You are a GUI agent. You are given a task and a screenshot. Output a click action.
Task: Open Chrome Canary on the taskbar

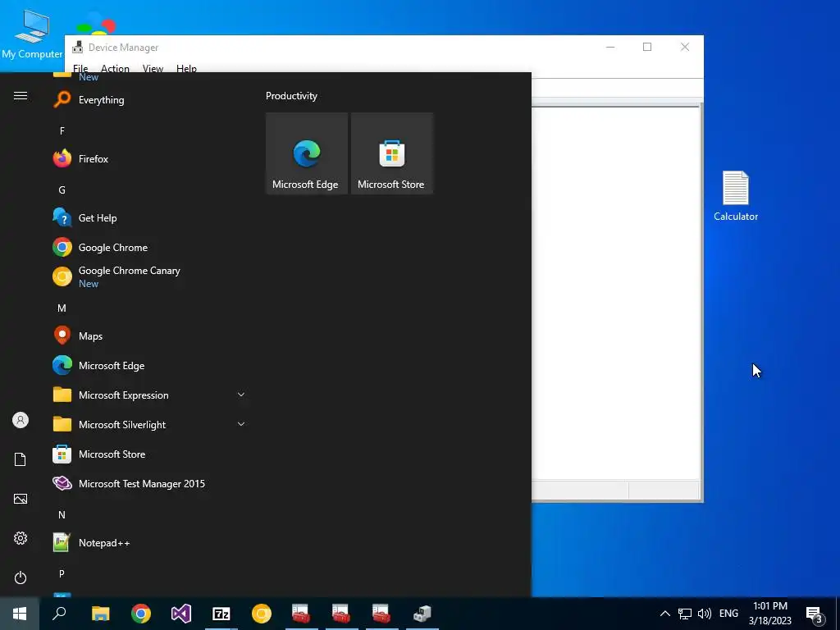(262, 614)
